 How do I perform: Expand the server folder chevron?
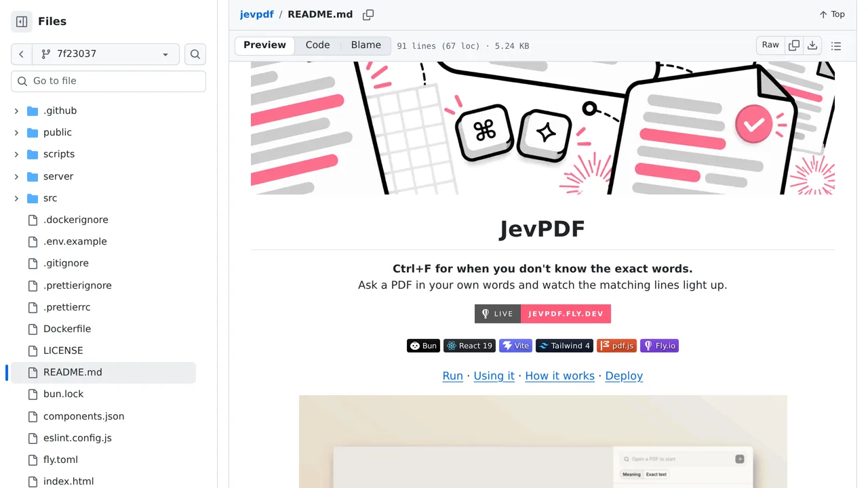(x=16, y=176)
